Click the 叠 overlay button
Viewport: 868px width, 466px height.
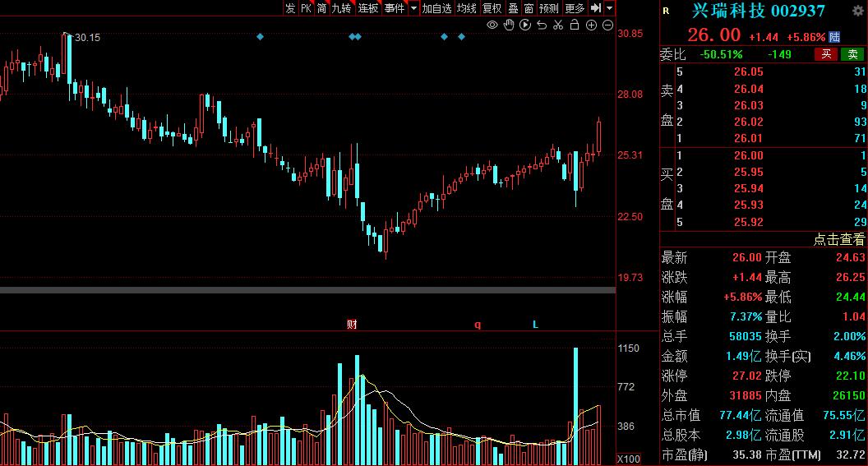(513, 7)
